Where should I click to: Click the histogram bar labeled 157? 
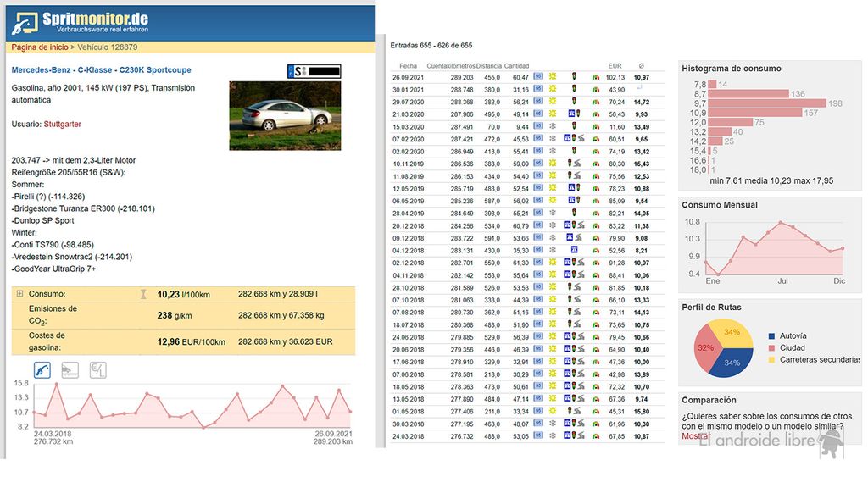click(755, 113)
